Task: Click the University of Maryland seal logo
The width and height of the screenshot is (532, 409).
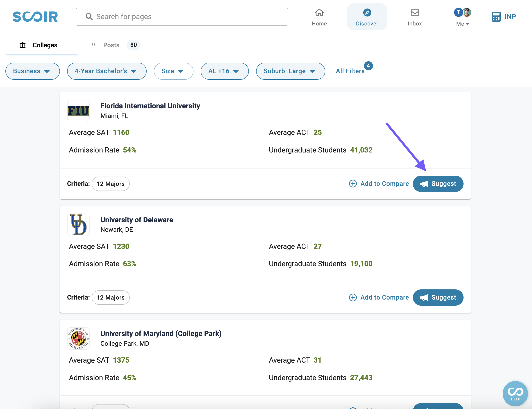Action: (x=78, y=339)
